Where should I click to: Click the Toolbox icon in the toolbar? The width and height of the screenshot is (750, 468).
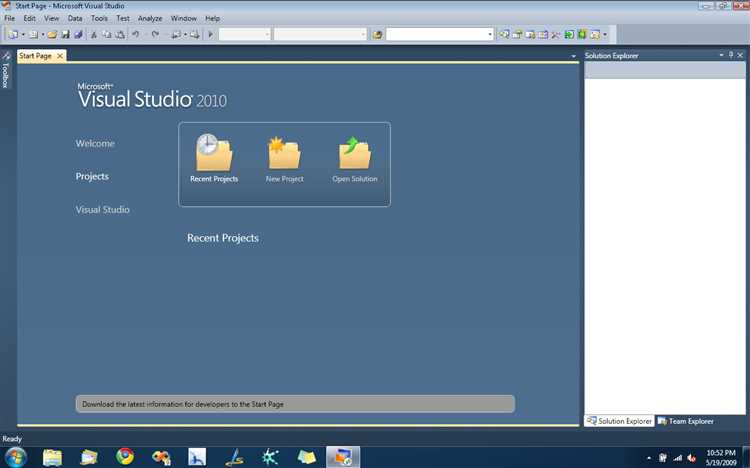(556, 34)
